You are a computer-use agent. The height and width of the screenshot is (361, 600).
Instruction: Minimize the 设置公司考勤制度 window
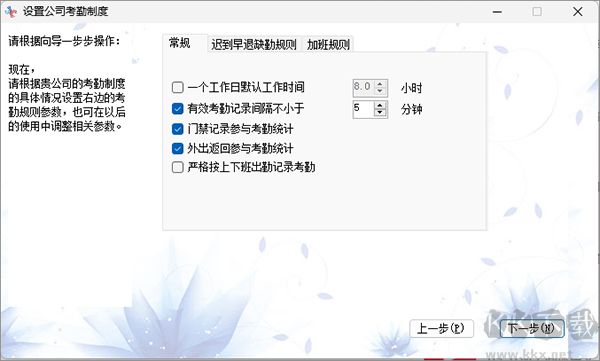(x=497, y=12)
